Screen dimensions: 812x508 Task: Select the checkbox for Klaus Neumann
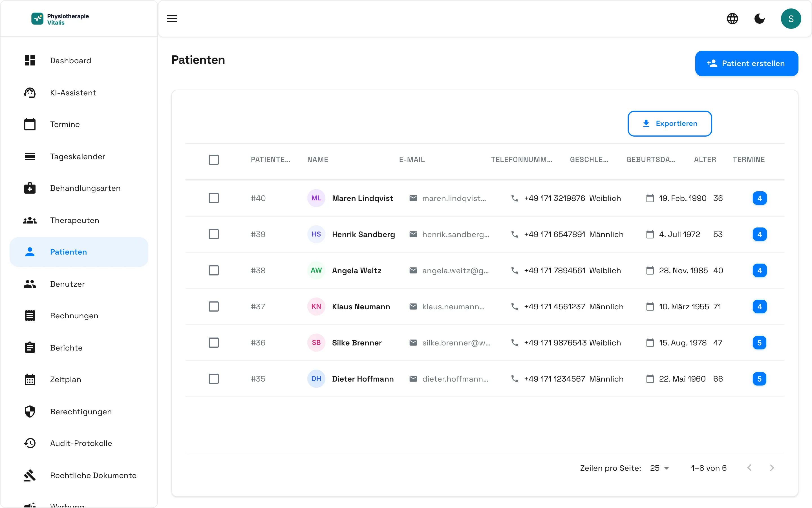coord(213,306)
